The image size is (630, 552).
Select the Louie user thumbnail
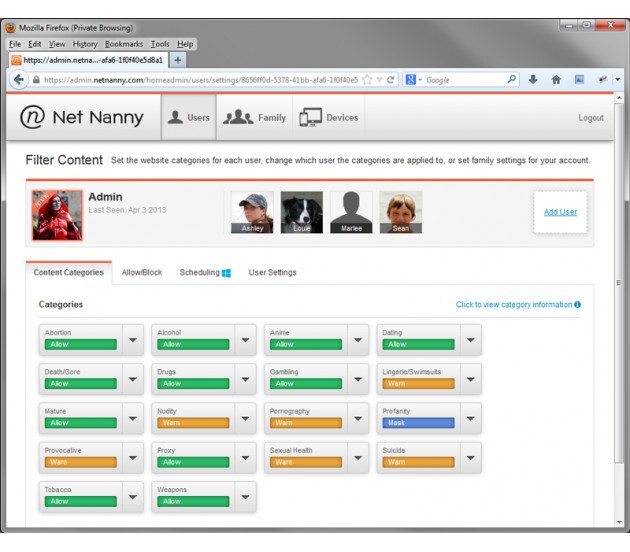[x=301, y=212]
